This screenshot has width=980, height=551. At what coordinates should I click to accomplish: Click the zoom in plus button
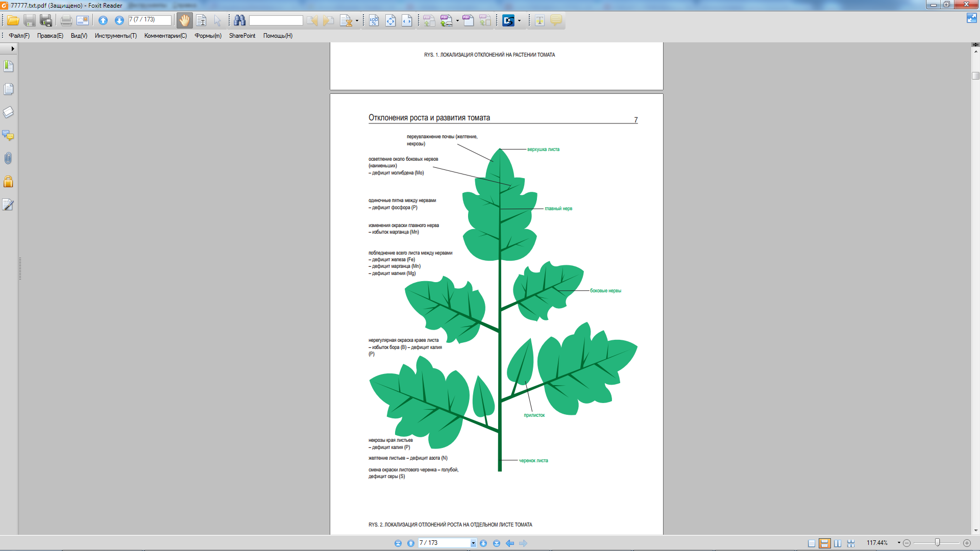click(967, 543)
